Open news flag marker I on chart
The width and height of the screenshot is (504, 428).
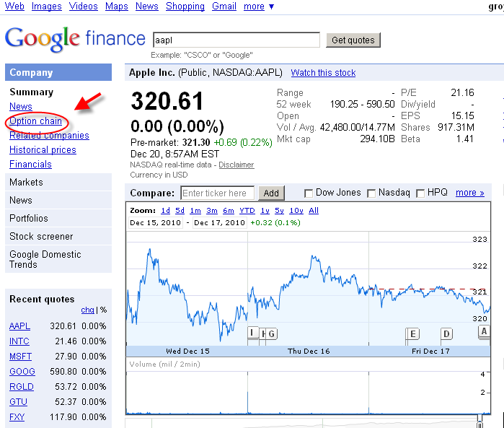(x=253, y=333)
